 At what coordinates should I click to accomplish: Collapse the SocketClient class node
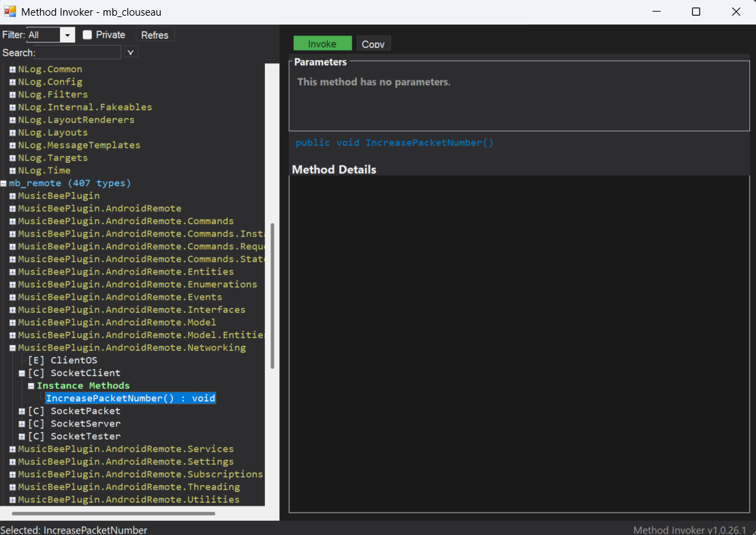[22, 373]
